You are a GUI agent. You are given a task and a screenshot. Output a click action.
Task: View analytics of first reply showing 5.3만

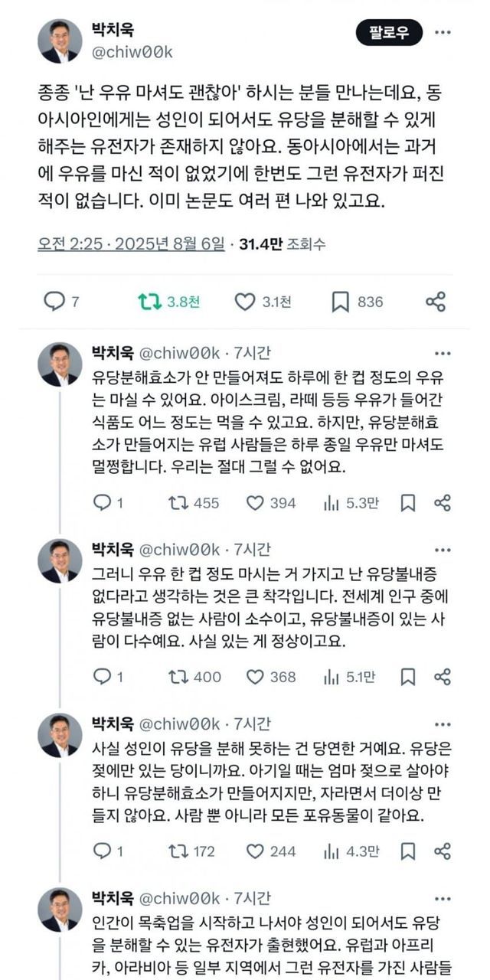[x=332, y=502]
